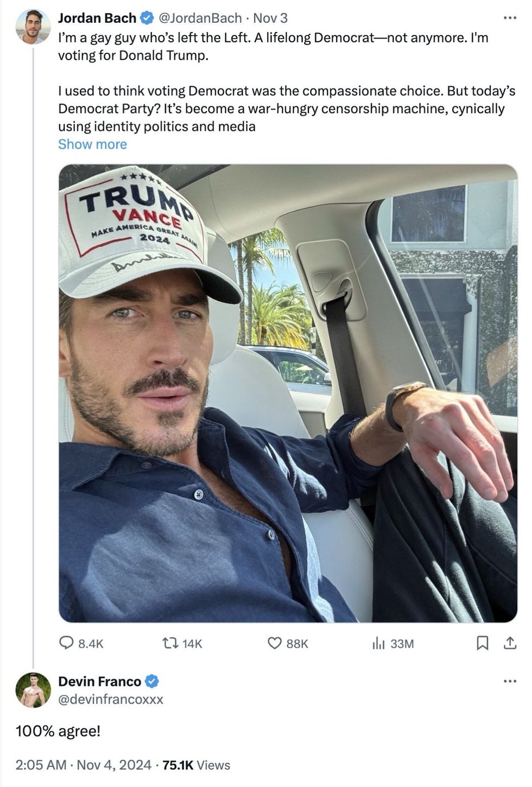Screen dimensions: 532x787
Task: Open more options on Jordan Bach post
Action: click(510, 18)
